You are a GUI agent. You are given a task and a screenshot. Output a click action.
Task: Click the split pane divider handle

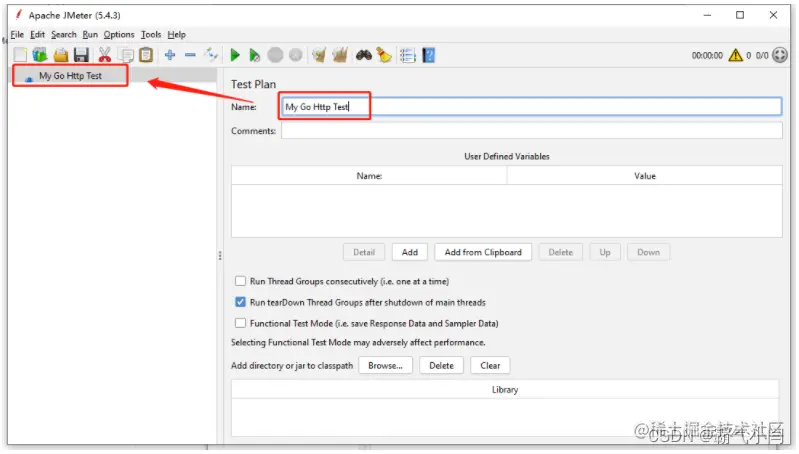coord(220,255)
